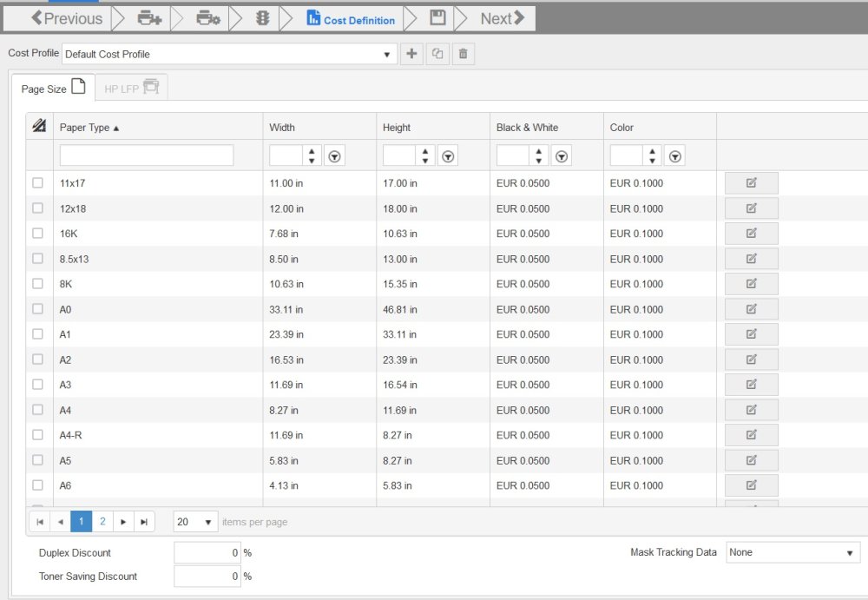The width and height of the screenshot is (868, 600).
Task: Tick the A6 paper type checkbox
Action: [36, 485]
